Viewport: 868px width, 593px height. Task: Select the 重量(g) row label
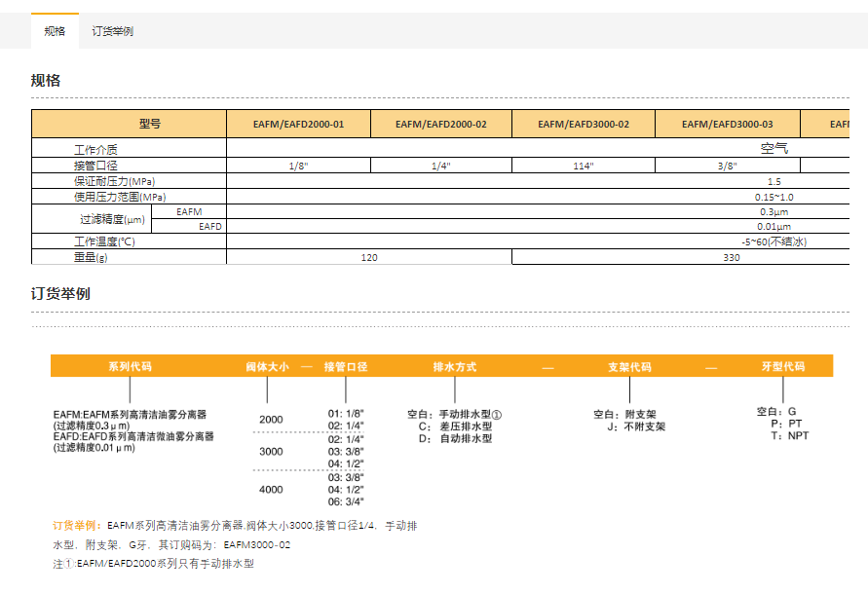[91, 257]
